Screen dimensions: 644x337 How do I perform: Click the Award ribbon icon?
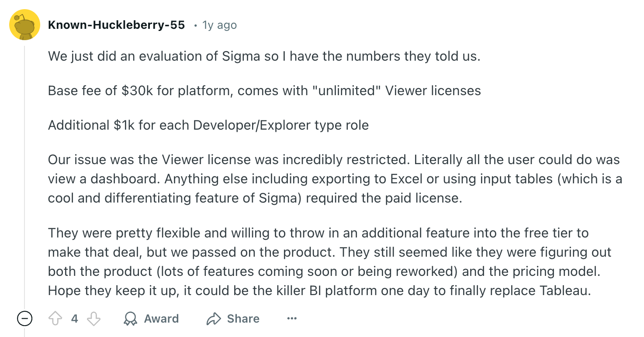coord(130,319)
